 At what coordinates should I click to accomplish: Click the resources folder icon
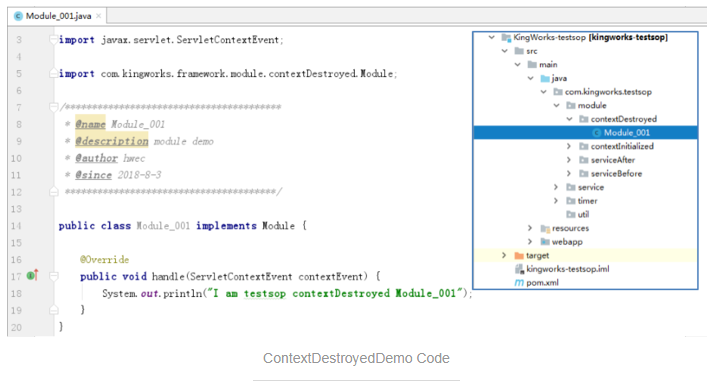(x=545, y=228)
